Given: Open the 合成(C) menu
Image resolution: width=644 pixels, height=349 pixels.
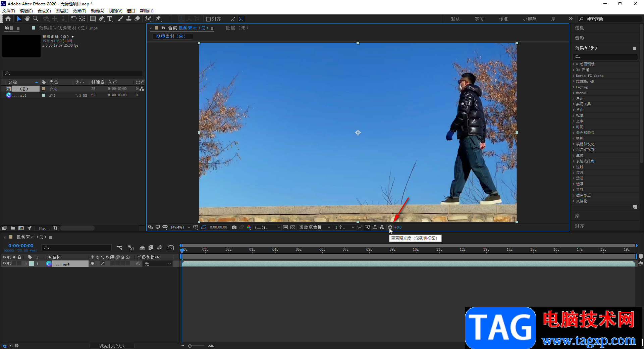Looking at the screenshot, I should [44, 11].
